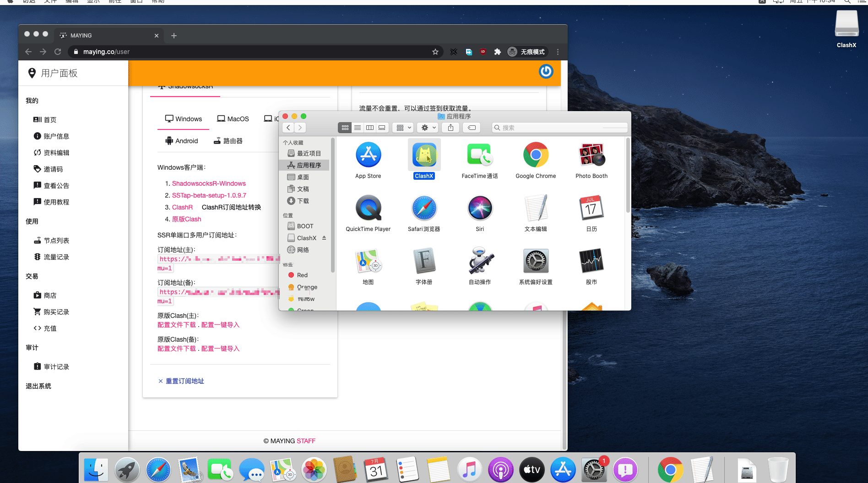Open Safari浏览器 in the Finder window
The image size is (868, 483).
tap(424, 209)
